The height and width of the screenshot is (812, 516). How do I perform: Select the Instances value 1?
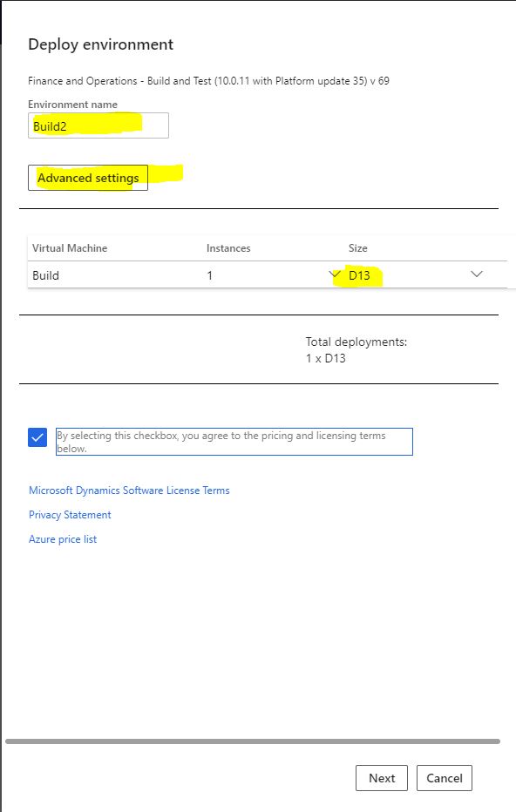[210, 275]
